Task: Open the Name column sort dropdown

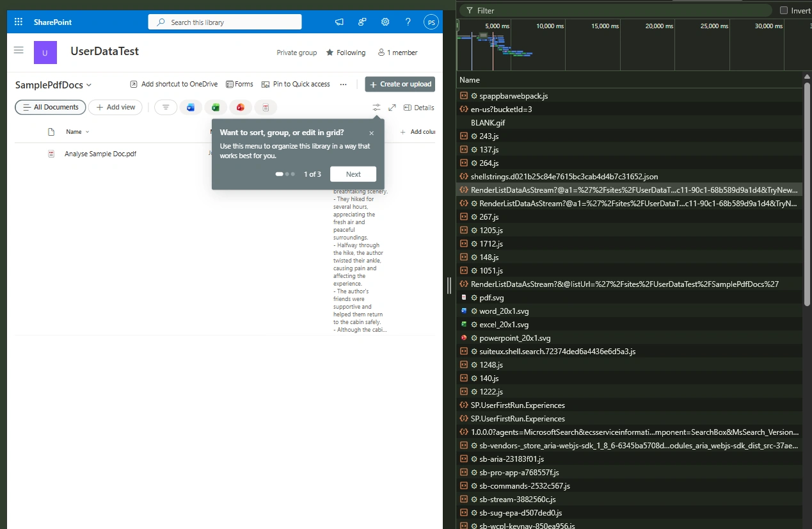Action: point(77,132)
